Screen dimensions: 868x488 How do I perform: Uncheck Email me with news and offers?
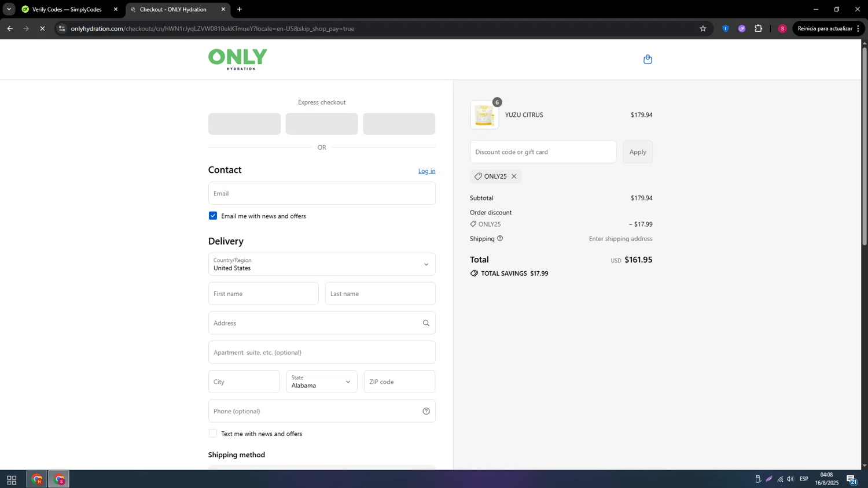[213, 216]
